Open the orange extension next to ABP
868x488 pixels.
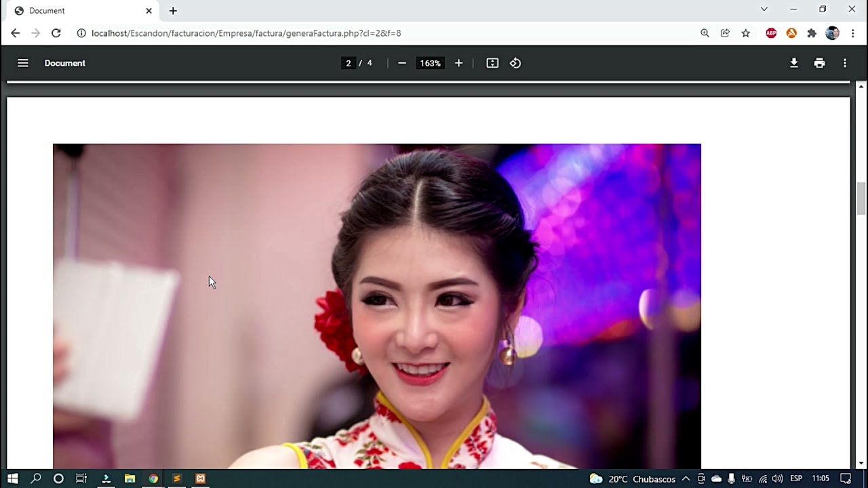(x=791, y=33)
